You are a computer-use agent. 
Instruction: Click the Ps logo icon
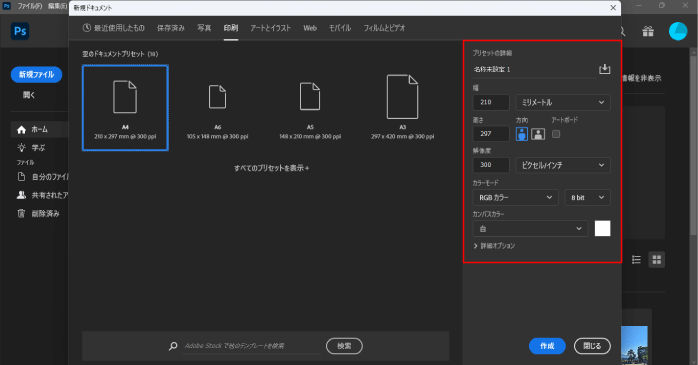[x=20, y=31]
